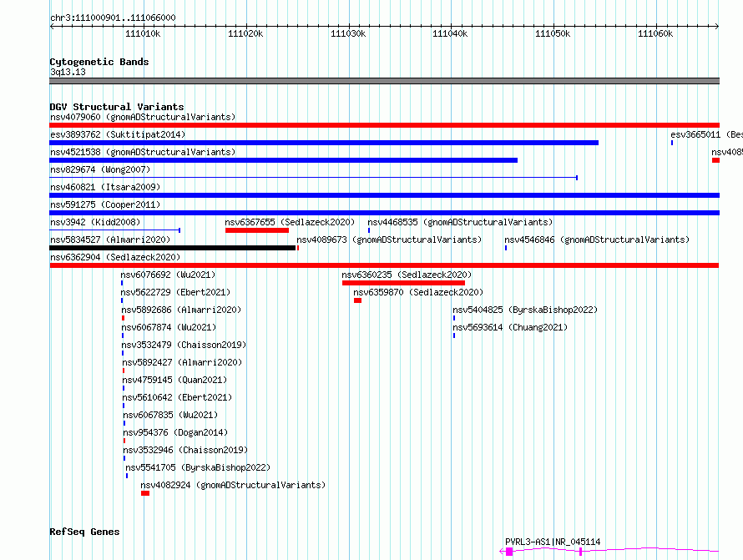The height and width of the screenshot is (560, 743).
Task: Click the DGV Structural Variants track title
Action: click(x=117, y=107)
